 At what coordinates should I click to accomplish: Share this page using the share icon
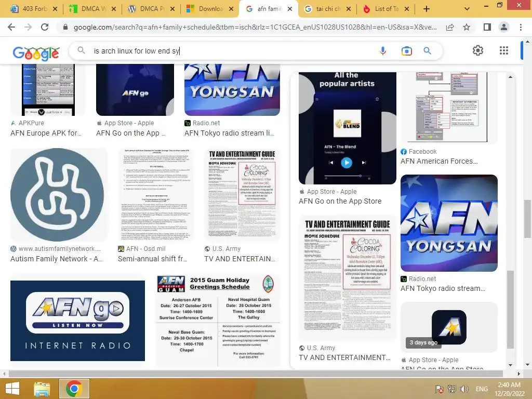coord(450,27)
